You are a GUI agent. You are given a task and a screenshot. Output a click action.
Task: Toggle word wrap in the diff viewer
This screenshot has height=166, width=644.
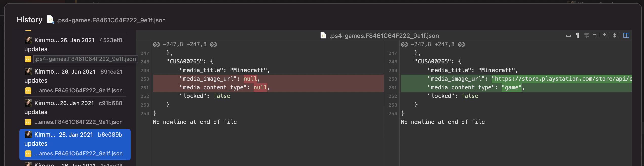coord(586,36)
